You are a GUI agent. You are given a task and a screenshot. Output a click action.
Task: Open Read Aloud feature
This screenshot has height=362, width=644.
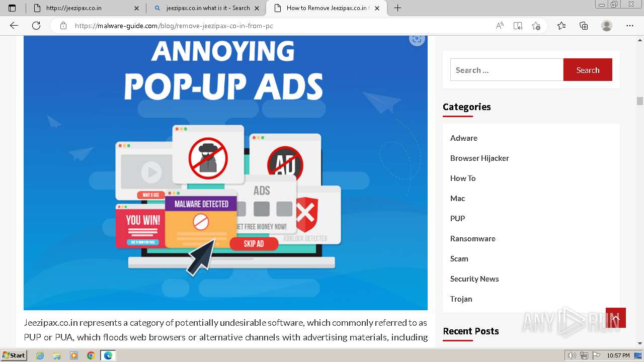point(500,26)
